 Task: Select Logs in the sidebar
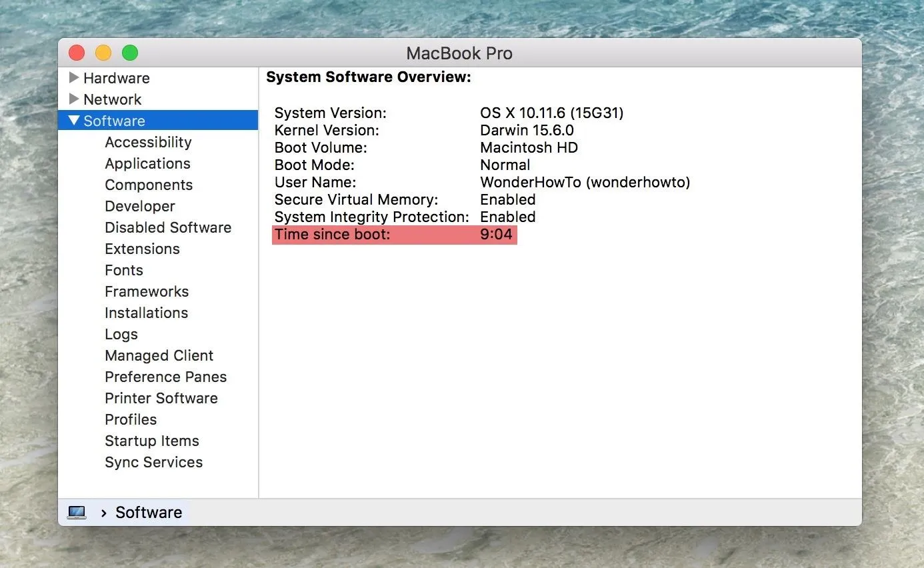(x=121, y=334)
